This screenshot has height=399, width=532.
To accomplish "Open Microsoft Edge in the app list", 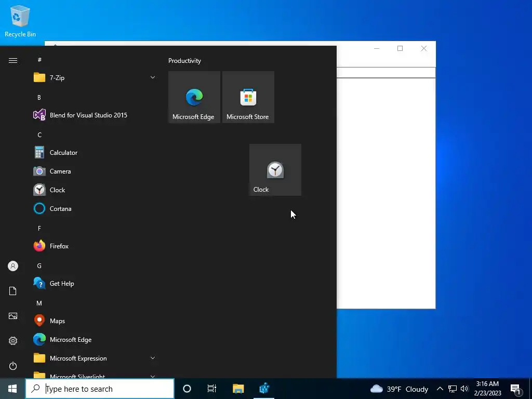I will 94,340.
